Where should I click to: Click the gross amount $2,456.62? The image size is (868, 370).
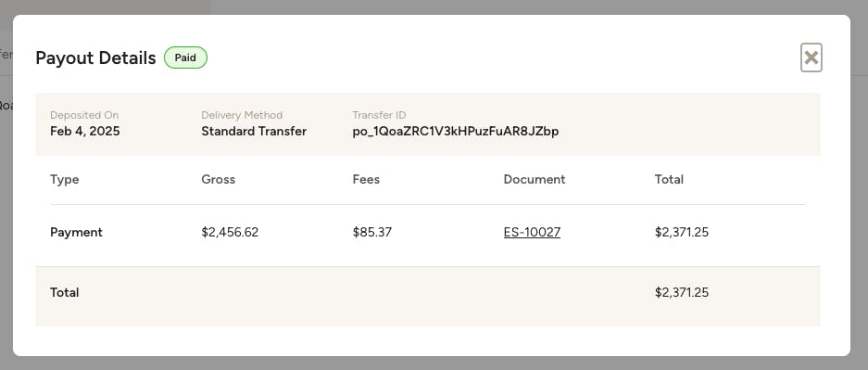tap(230, 232)
